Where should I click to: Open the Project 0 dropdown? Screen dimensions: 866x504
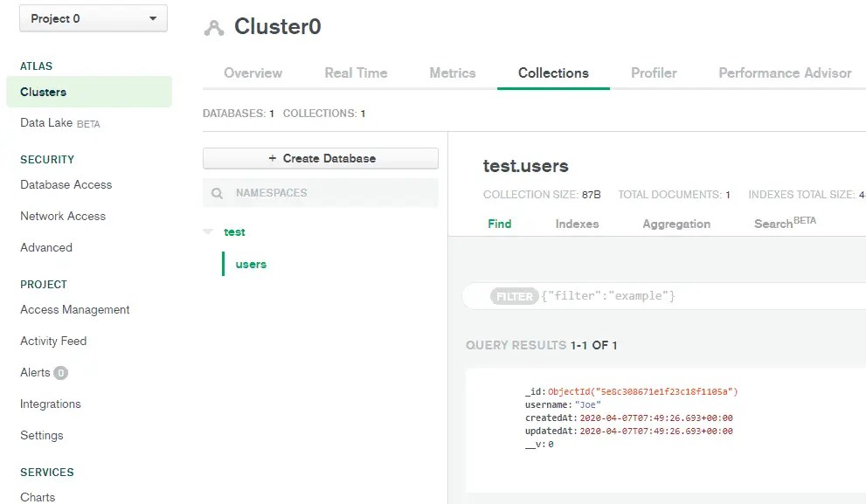point(94,18)
